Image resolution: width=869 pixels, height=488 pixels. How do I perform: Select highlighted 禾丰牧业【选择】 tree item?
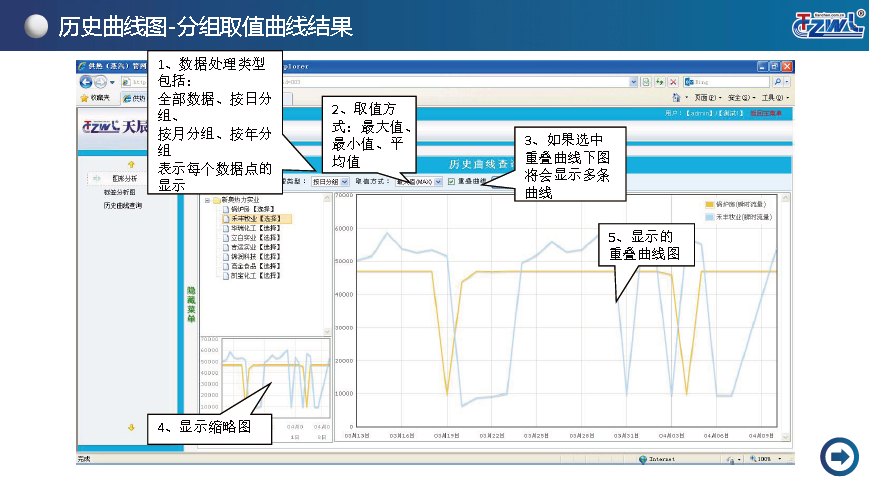(x=256, y=219)
